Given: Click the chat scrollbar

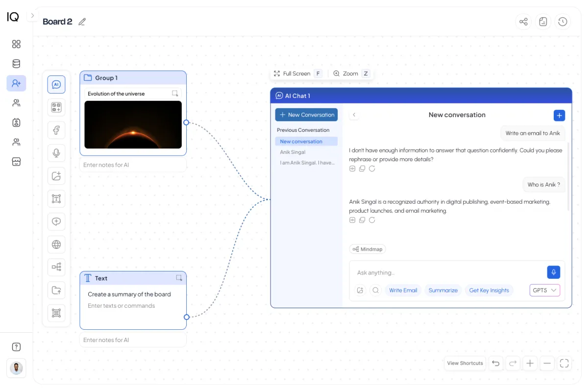Looking at the screenshot, I should coord(568,176).
